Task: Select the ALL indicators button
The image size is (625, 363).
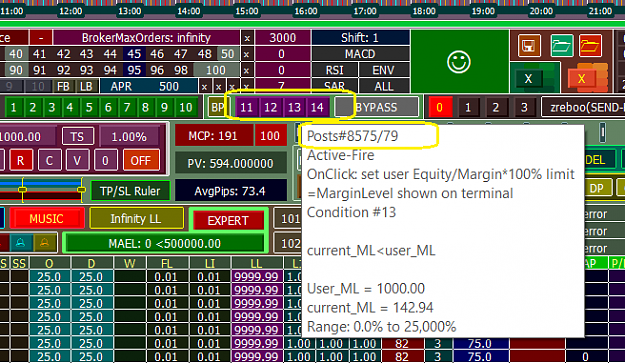Action: (x=383, y=86)
